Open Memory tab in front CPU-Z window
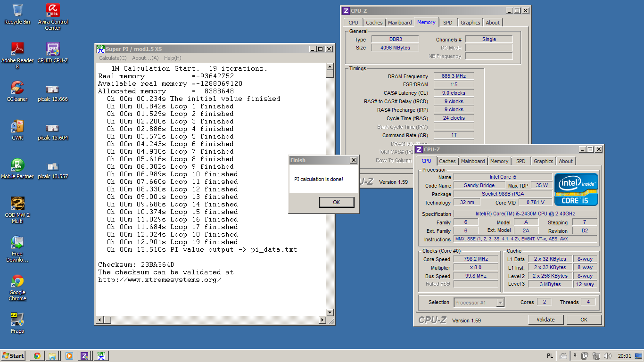 tap(499, 161)
